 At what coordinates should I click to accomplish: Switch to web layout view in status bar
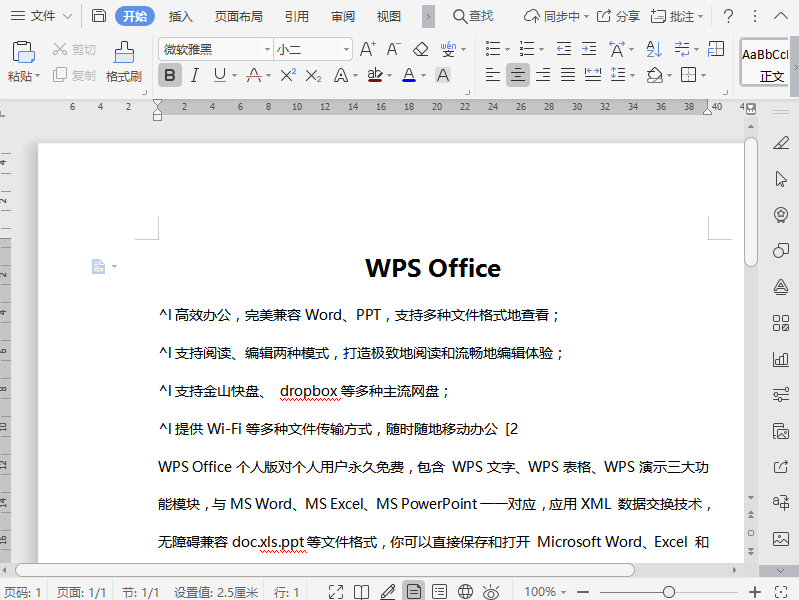tap(464, 592)
